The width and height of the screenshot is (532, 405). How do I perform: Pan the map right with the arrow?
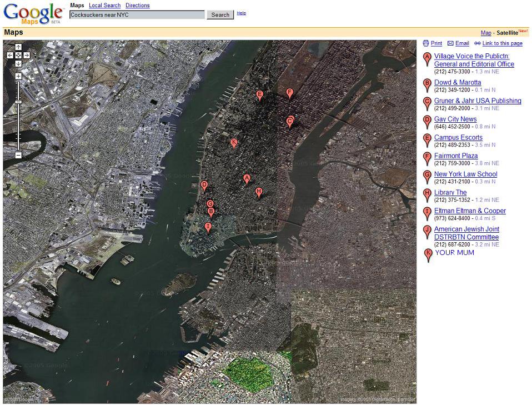[x=27, y=55]
